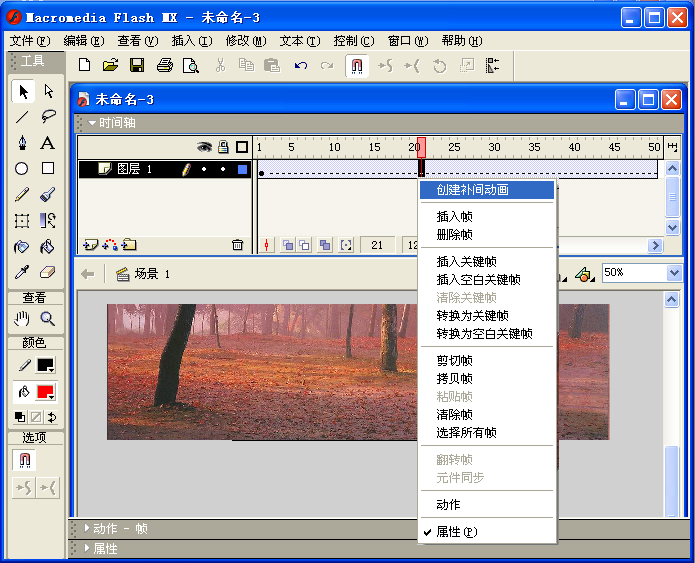
Task: Click the back arrow beside 场景 1
Action: [88, 274]
